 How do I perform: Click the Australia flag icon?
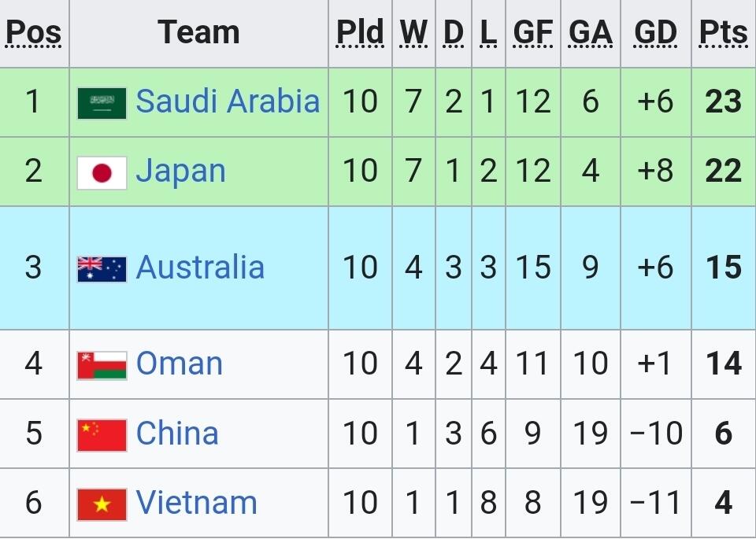(x=102, y=269)
